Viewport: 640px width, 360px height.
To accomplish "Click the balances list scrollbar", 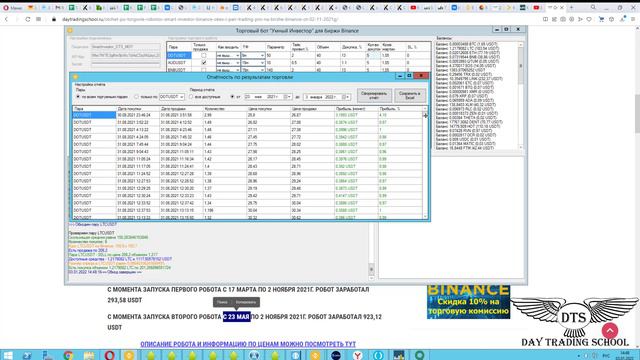I will 520,96.
